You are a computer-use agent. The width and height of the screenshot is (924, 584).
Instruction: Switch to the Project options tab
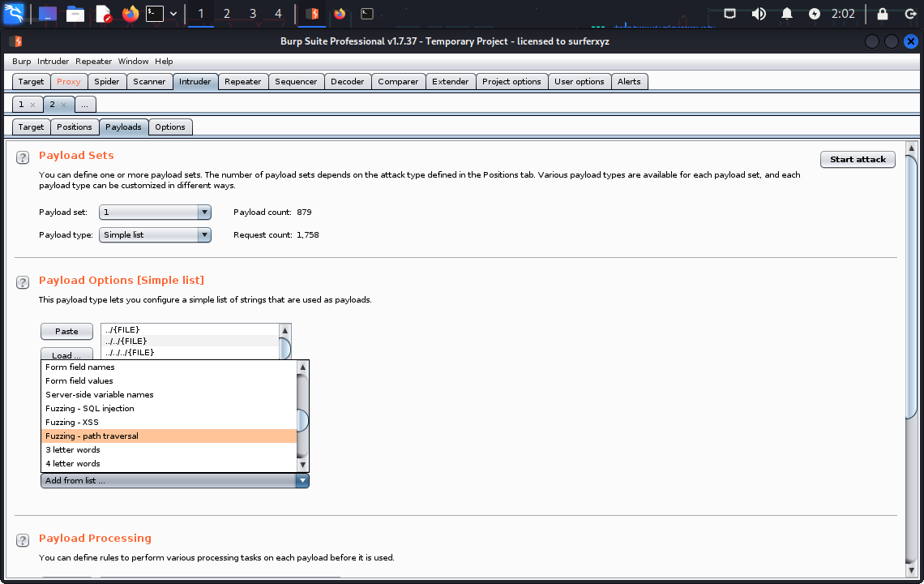(x=511, y=81)
